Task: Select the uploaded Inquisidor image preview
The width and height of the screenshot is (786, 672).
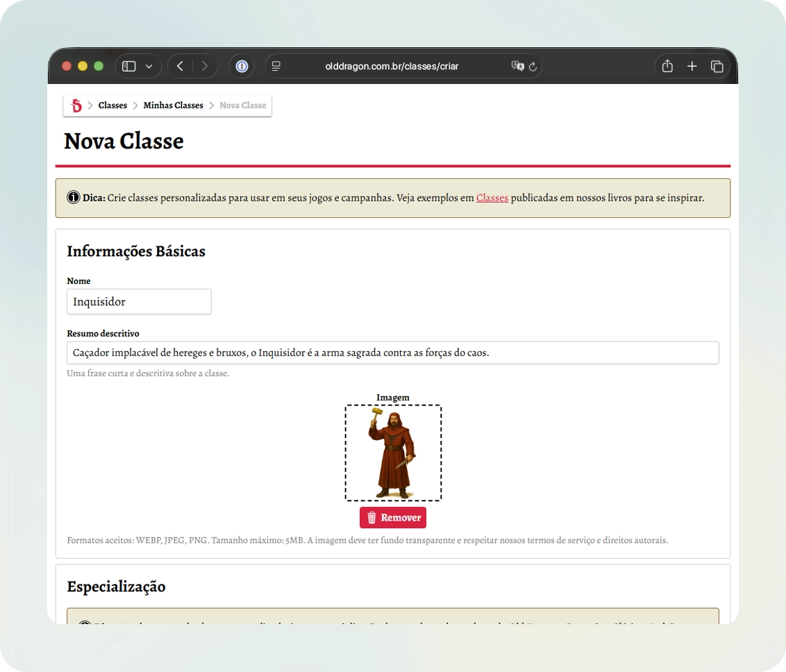Action: point(393,453)
